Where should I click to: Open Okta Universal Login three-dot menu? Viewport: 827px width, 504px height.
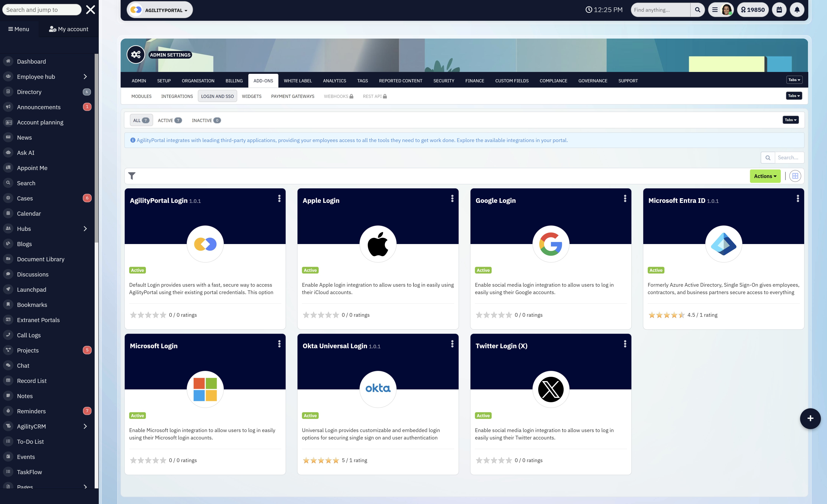pyautogui.click(x=452, y=344)
